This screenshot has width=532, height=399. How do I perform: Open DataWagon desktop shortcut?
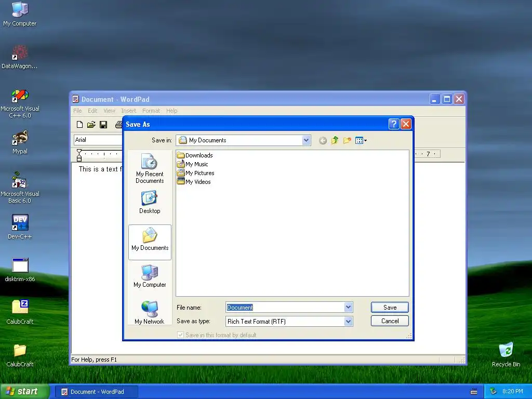(20, 57)
